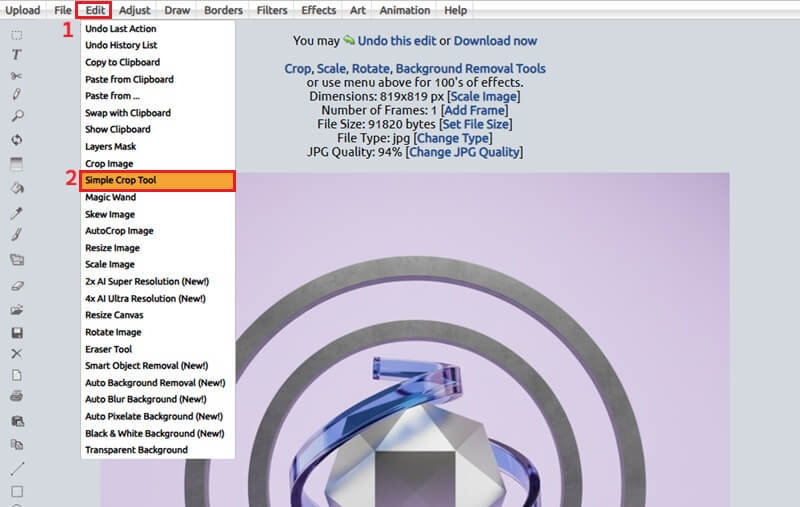Open the Edit menu
Viewport: 800px width, 507px height.
coord(95,10)
